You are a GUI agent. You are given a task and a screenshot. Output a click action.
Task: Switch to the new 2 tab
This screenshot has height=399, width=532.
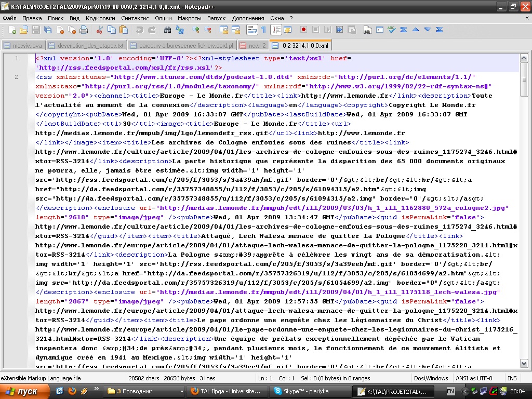[253, 46]
